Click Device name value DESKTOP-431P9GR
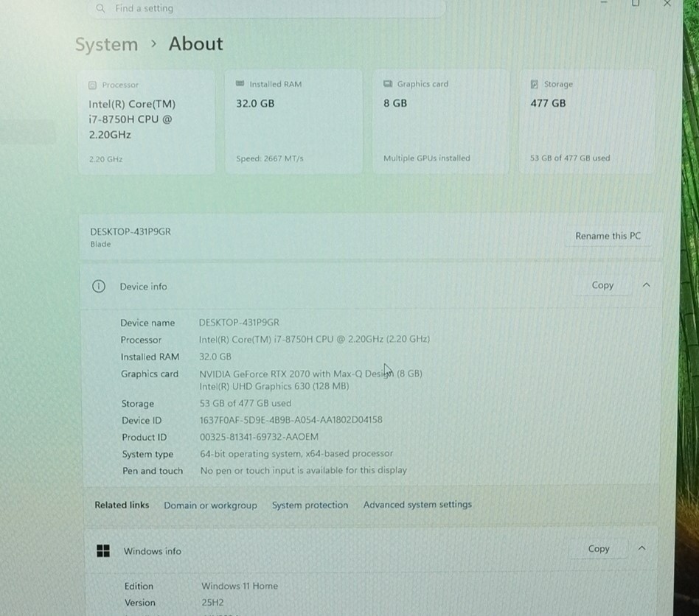 point(239,323)
